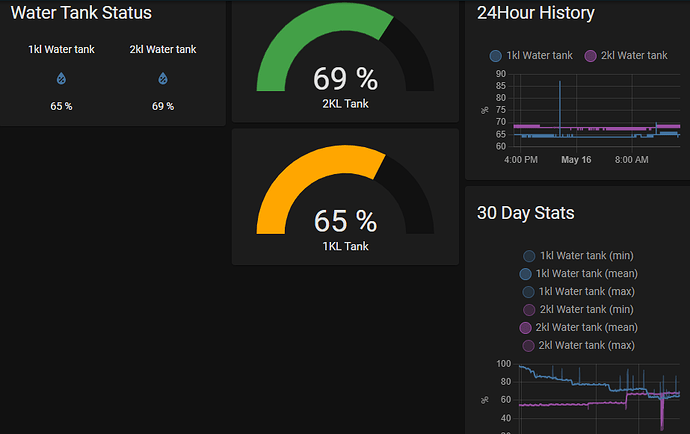Viewport: 690px width, 434px height.
Task: Click the May 16 label on the history axis
Action: (x=577, y=159)
